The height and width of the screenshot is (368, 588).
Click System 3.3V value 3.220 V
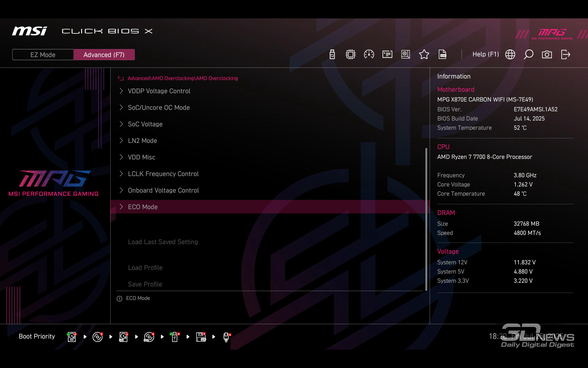(523, 281)
